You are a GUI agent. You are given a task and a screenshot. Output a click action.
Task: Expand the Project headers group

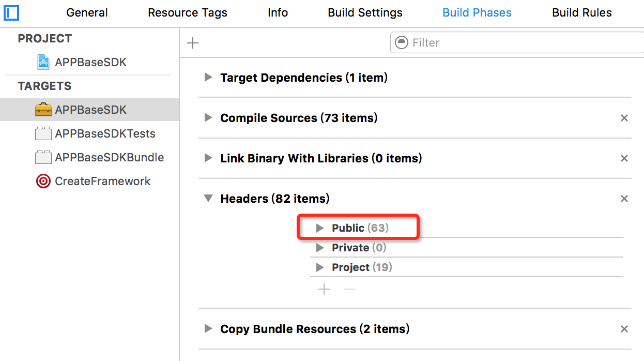click(x=320, y=267)
